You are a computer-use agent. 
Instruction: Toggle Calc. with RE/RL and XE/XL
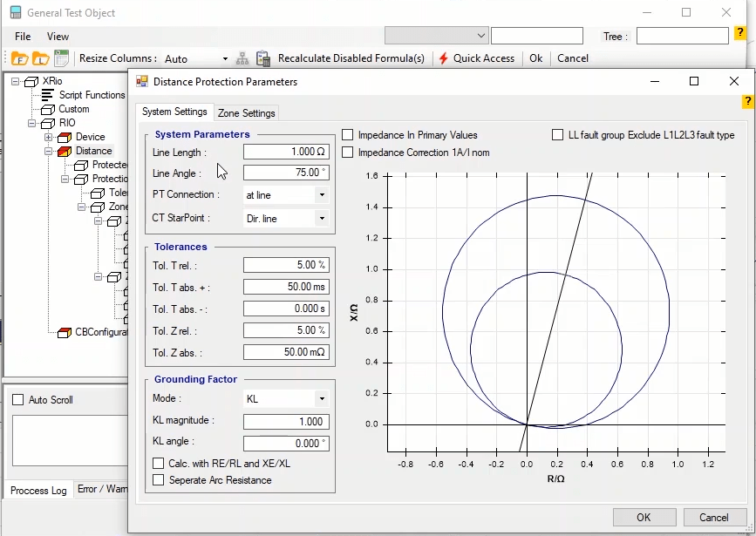click(159, 464)
